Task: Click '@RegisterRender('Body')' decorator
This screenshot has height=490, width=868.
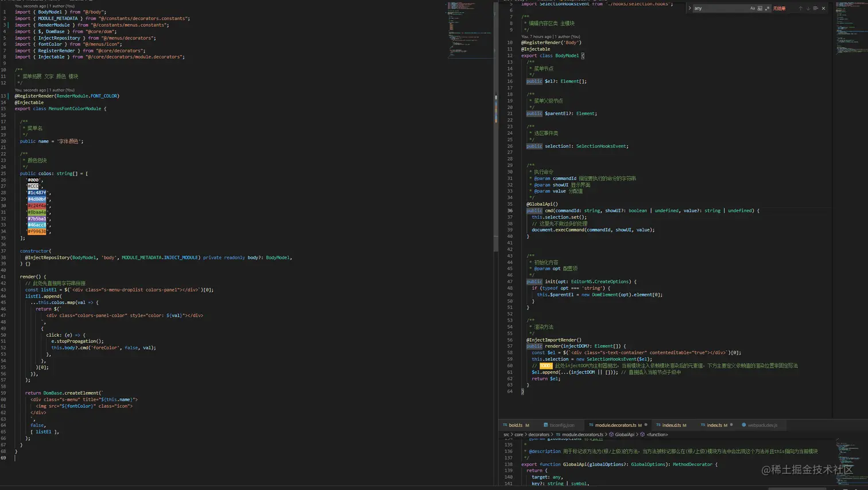Action: tap(551, 42)
